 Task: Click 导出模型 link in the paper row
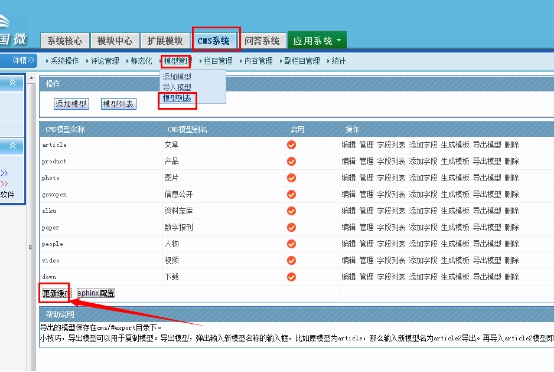[x=487, y=228]
